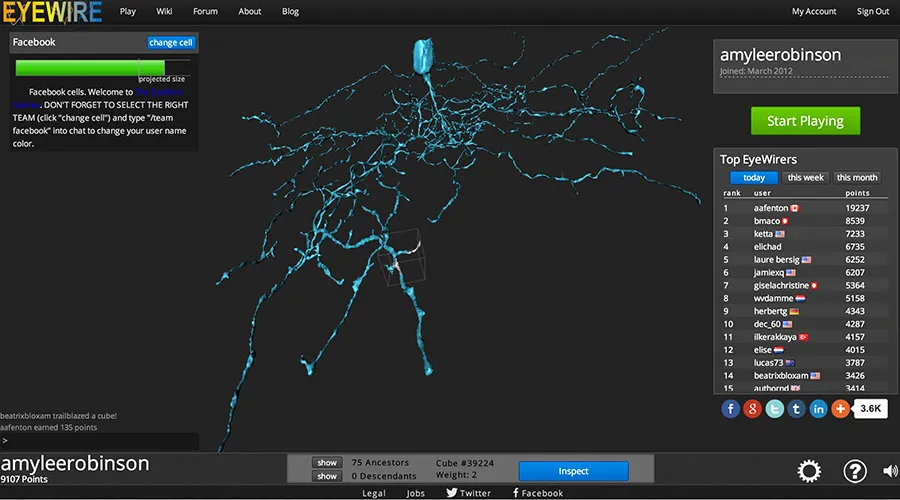The image size is (900, 500).
Task: Open the Forum page from top menu
Action: [205, 12]
